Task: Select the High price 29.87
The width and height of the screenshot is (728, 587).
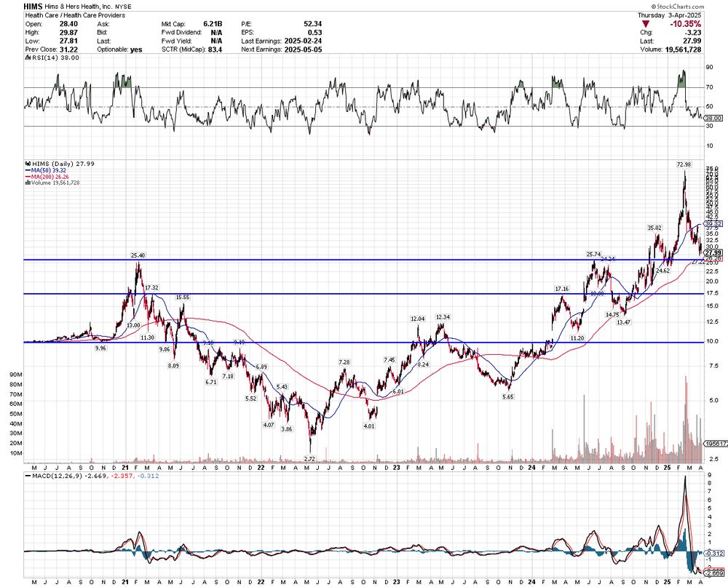Action: coord(68,33)
